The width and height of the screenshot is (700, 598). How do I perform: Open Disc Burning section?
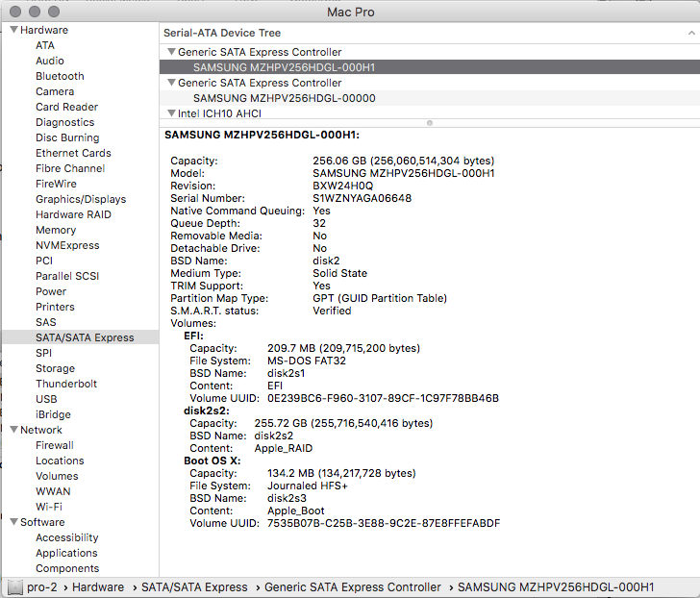click(x=67, y=137)
